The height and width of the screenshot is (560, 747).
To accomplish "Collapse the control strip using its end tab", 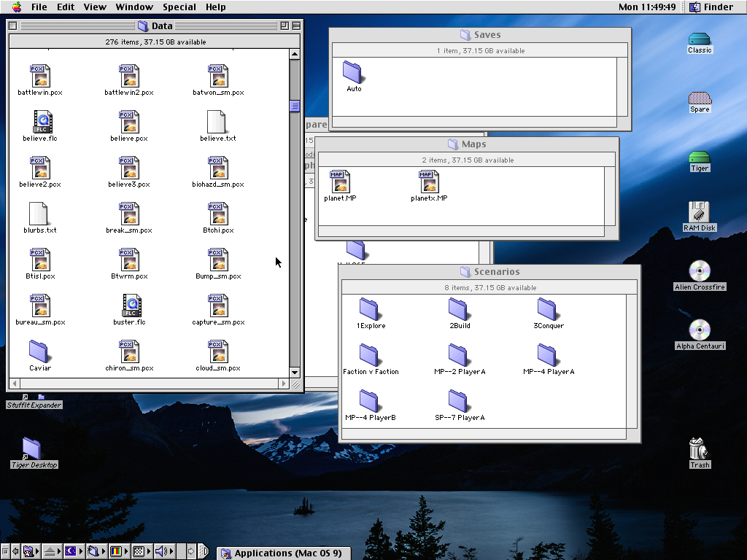I will coord(204,551).
